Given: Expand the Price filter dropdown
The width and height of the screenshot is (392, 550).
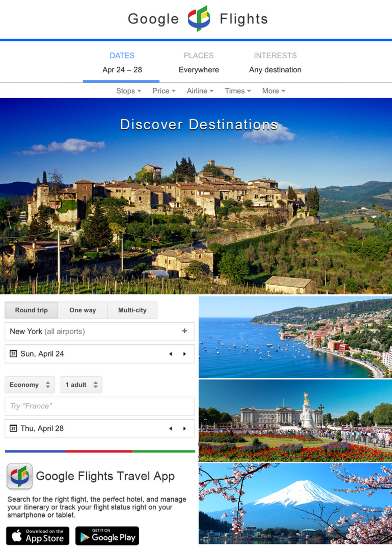Looking at the screenshot, I should point(164,91).
